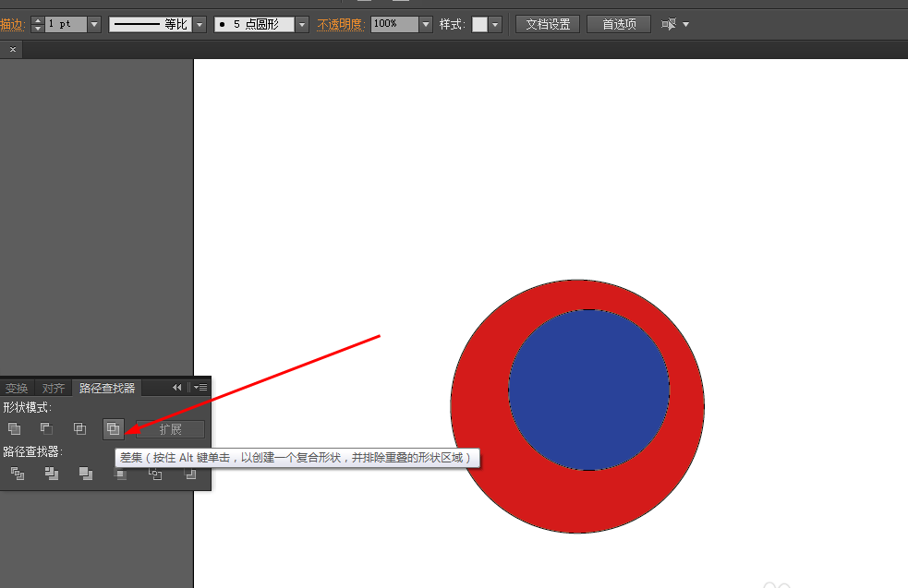Click the Merge pathfinder icon
Image resolution: width=908 pixels, height=588 pixels.
(86, 474)
